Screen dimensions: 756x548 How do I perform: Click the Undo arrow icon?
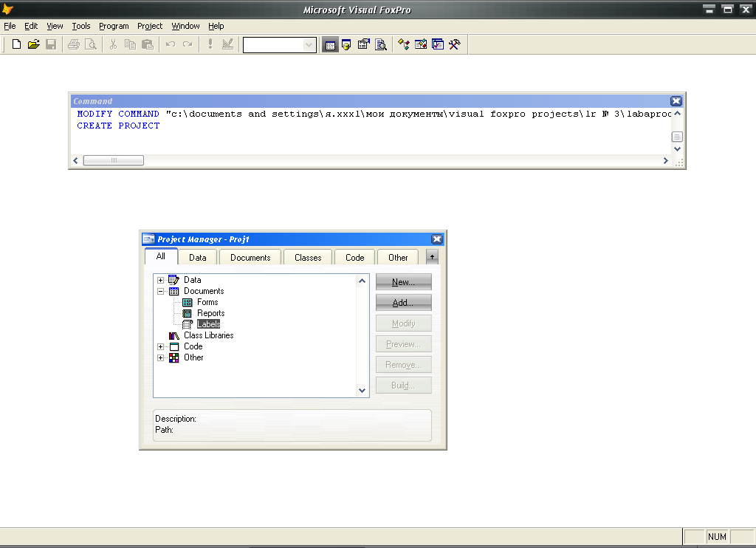tap(171, 44)
